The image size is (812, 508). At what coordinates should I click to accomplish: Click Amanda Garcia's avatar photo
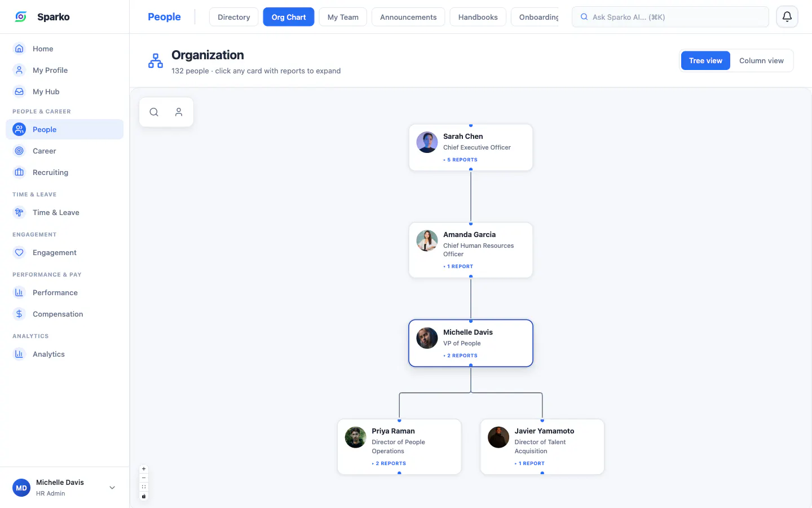coord(427,240)
